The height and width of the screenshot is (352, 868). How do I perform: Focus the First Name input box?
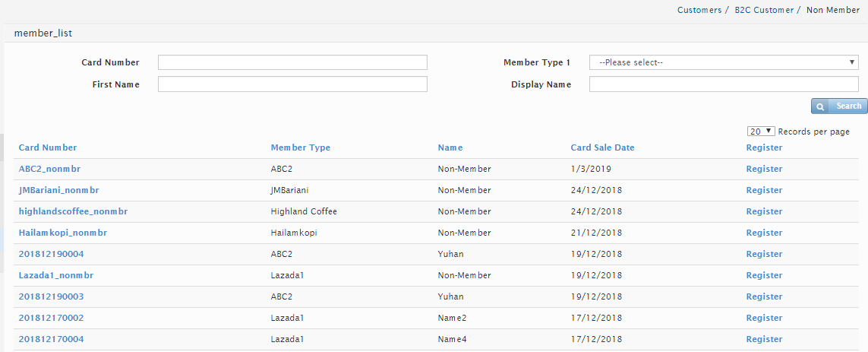coord(292,84)
